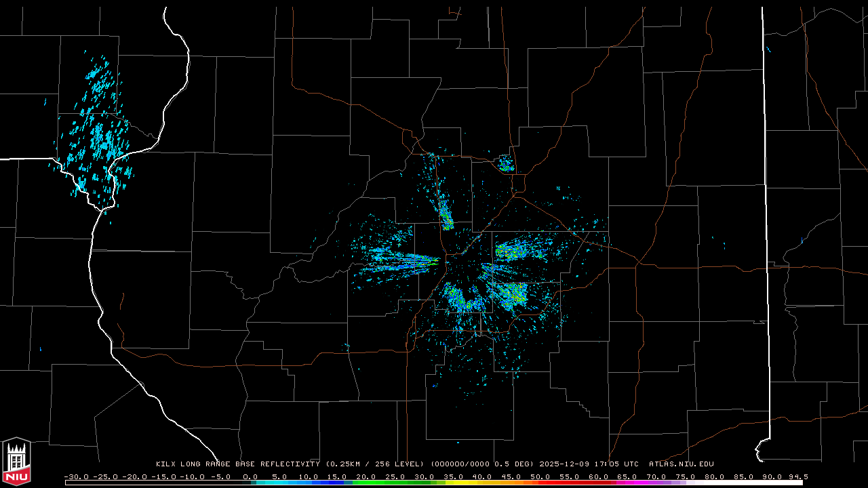Viewport: 868px width, 488px height.
Task: Click the narrow echo streak north of the radar
Action: [445, 213]
